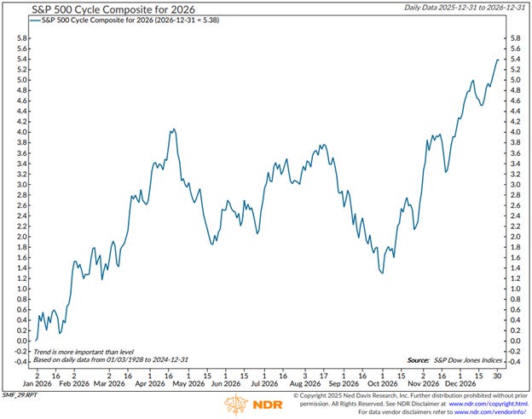
Task: Open the www.ndr.com/vendorinfo/ link
Action: pyautogui.click(x=490, y=412)
